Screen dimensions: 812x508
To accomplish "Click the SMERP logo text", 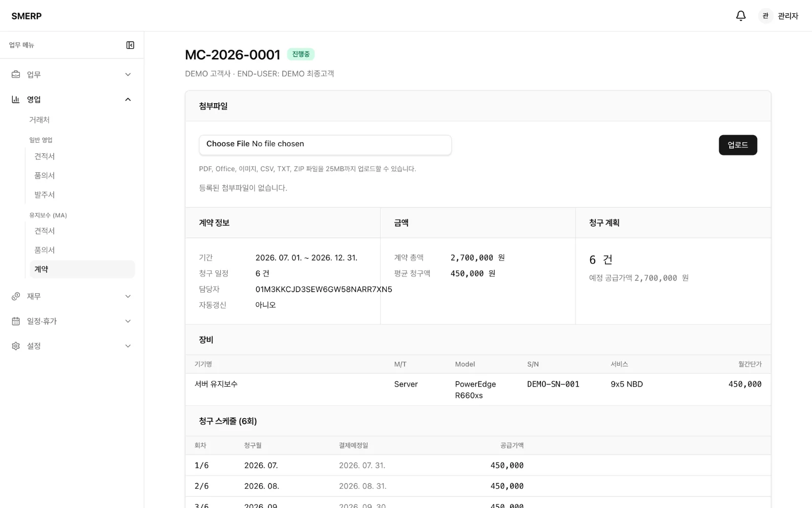I will pos(26,16).
